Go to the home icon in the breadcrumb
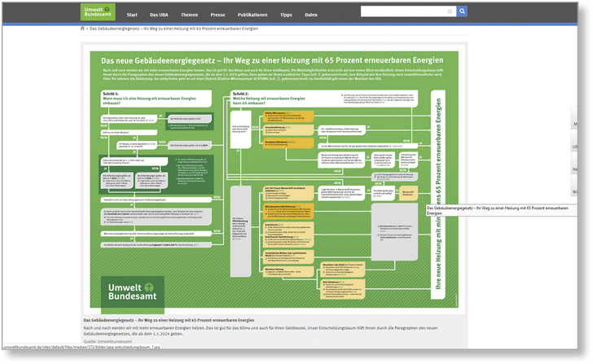This screenshot has width=593, height=364. pyautogui.click(x=82, y=29)
